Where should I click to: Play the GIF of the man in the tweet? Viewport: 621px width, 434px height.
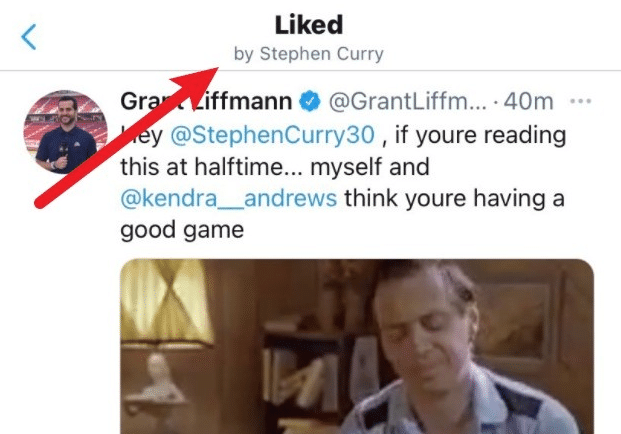[357, 346]
